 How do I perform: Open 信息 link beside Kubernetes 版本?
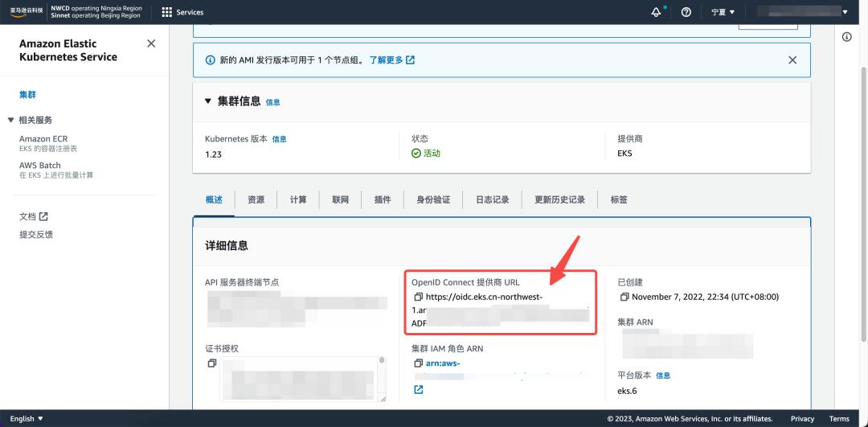click(x=279, y=140)
